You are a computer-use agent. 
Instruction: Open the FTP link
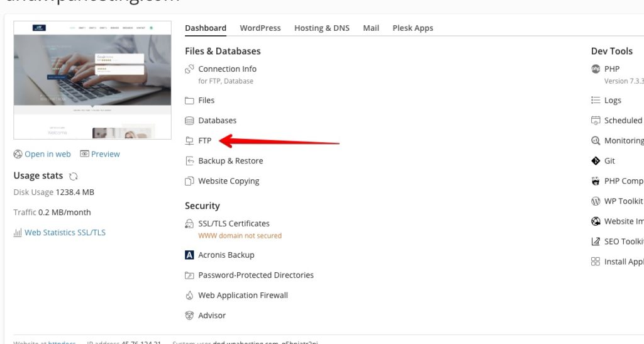(204, 141)
